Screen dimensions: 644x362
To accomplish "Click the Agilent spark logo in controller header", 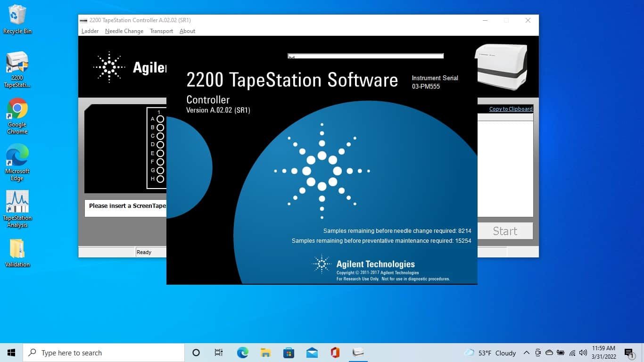I will (x=109, y=67).
